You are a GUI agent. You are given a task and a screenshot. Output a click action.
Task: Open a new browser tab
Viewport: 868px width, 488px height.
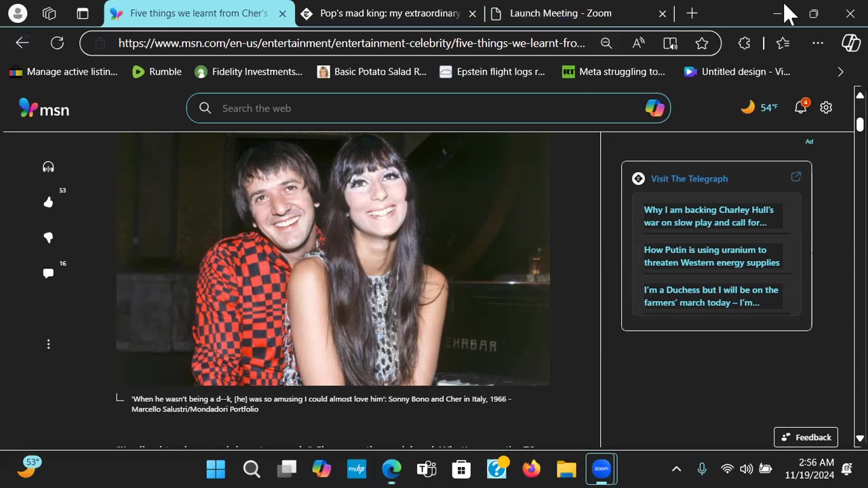(692, 13)
